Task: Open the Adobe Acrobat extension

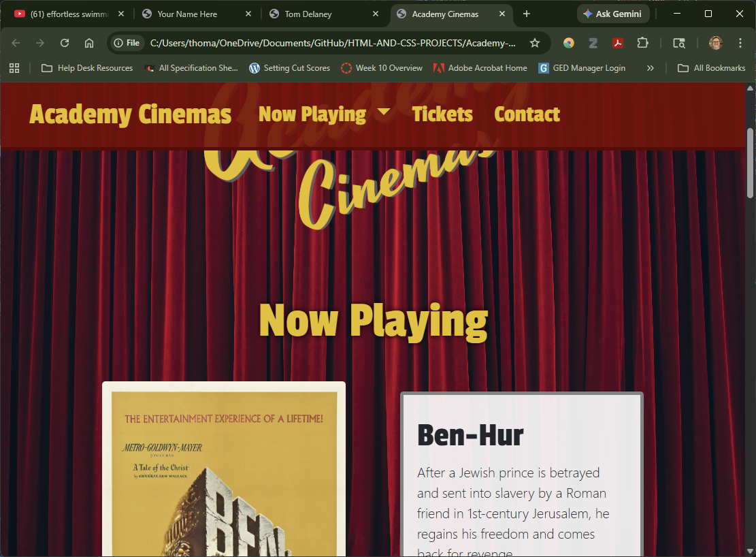Action: 617,42
